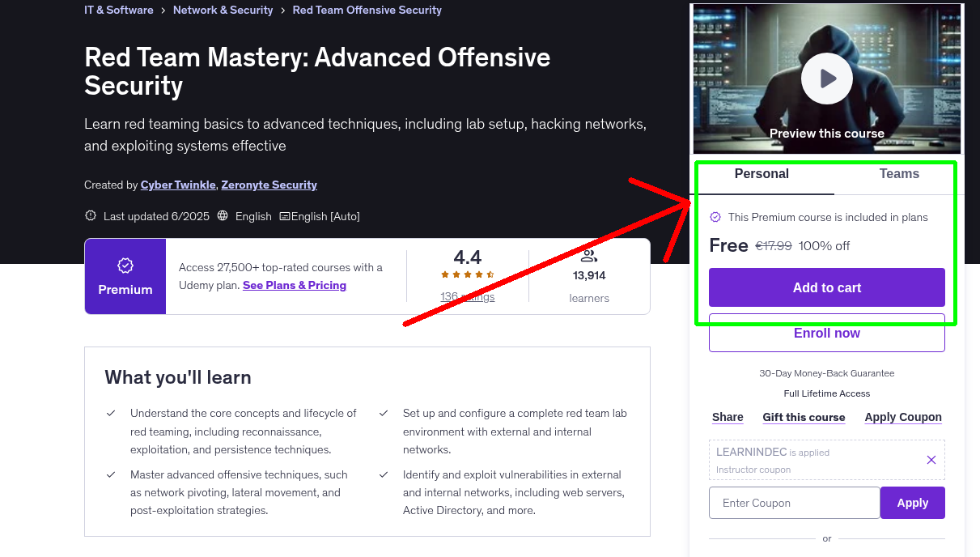Click the course preview play button
The image size is (980, 557).
point(826,79)
